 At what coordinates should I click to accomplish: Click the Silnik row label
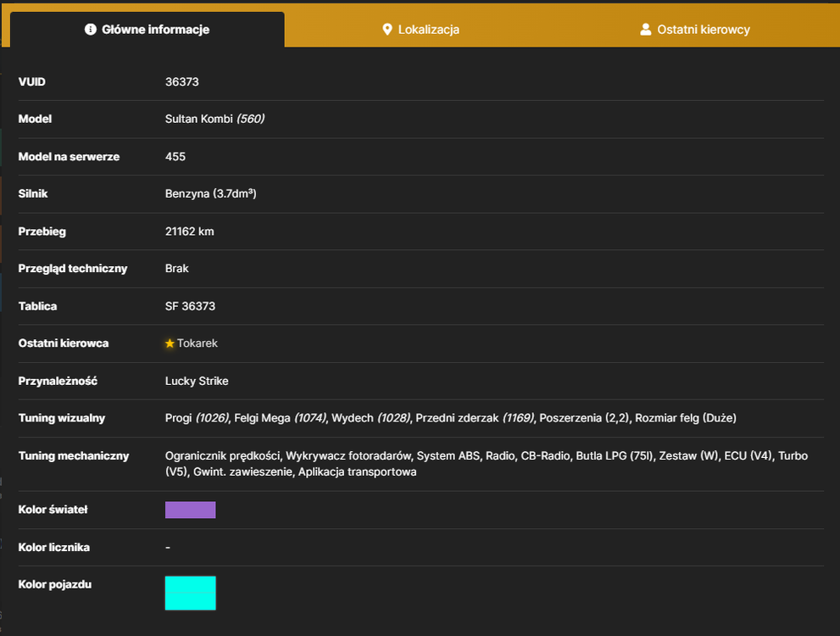33,194
